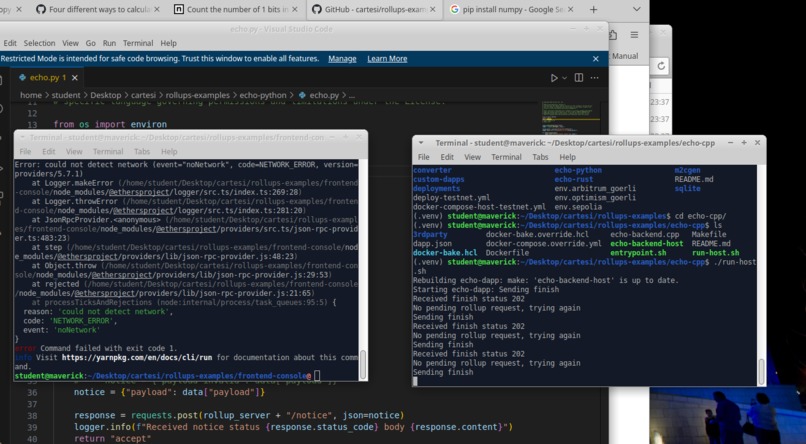Open the echo-cpp terminal window menu arrow
This screenshot has width=806, height=444.
point(421,143)
